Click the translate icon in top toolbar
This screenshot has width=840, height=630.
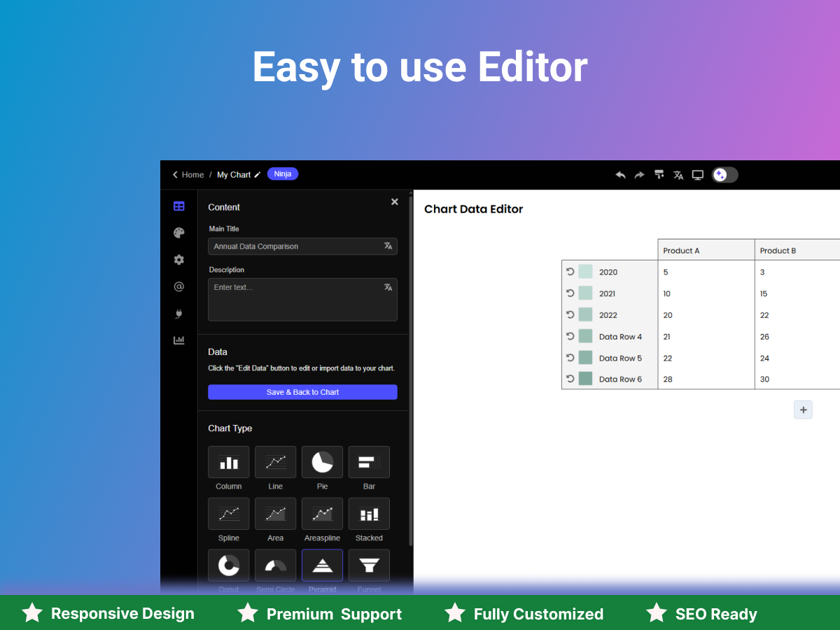(678, 175)
